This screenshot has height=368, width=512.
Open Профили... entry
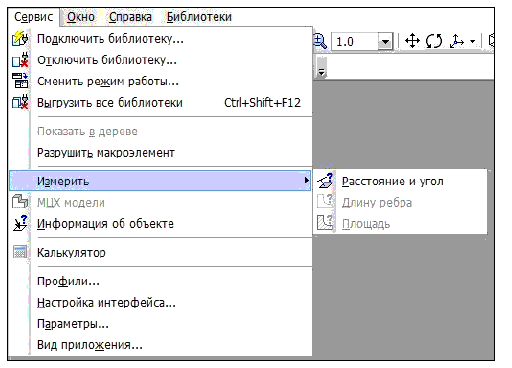tap(161, 281)
